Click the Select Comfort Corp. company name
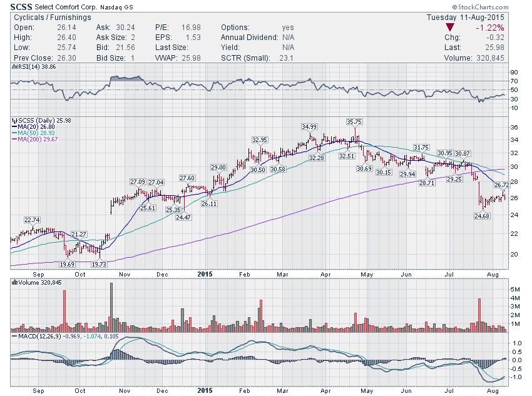 [x=66, y=7]
